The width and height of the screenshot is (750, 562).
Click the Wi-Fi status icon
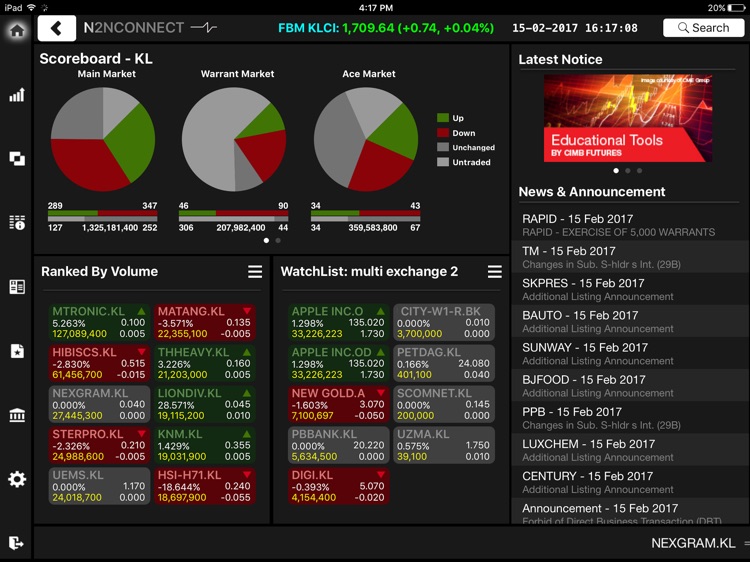point(32,7)
